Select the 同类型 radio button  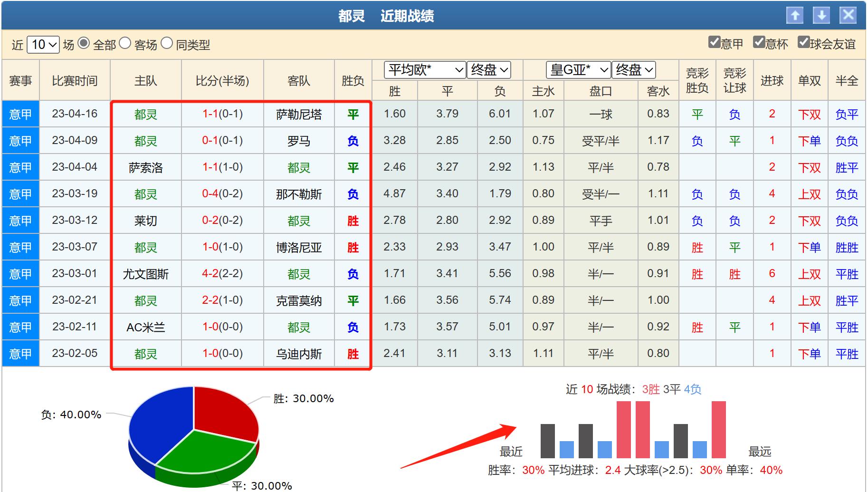[167, 44]
